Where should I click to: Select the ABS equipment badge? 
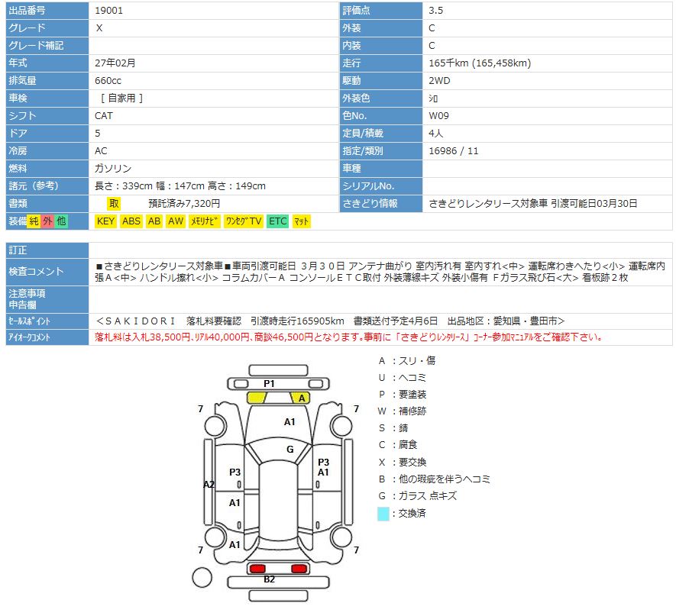(131, 221)
